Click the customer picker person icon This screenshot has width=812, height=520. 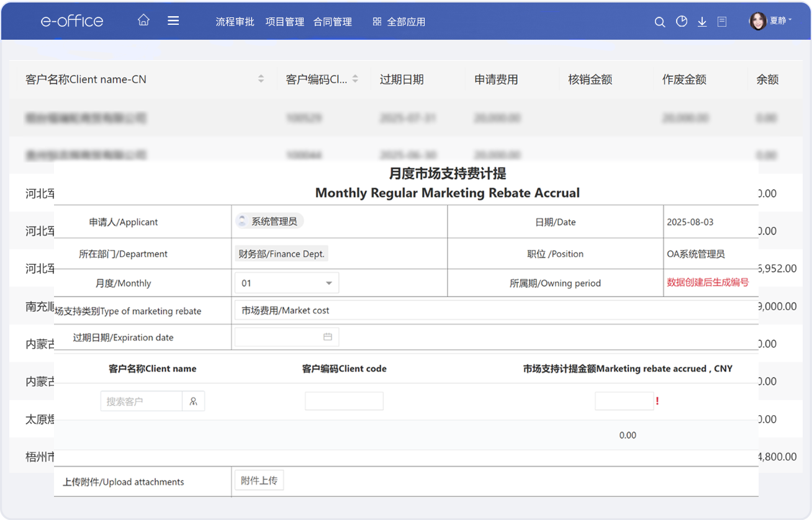tap(194, 401)
